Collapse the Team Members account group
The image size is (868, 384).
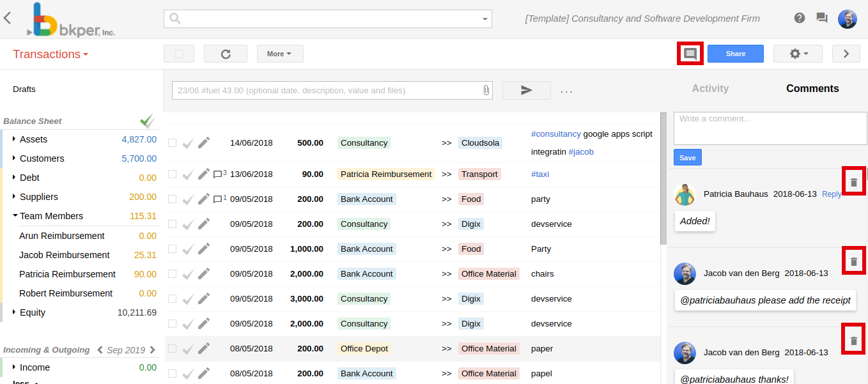(x=15, y=216)
